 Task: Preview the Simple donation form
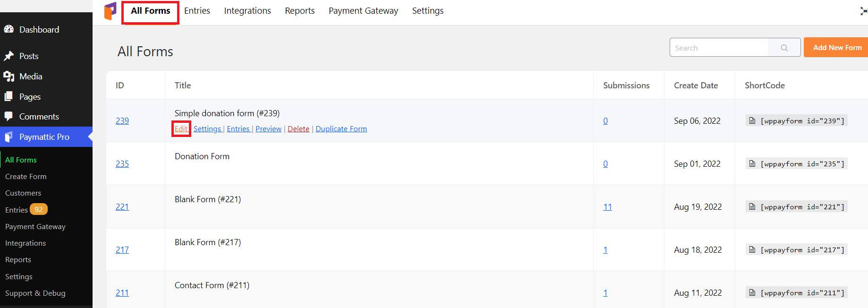point(268,129)
